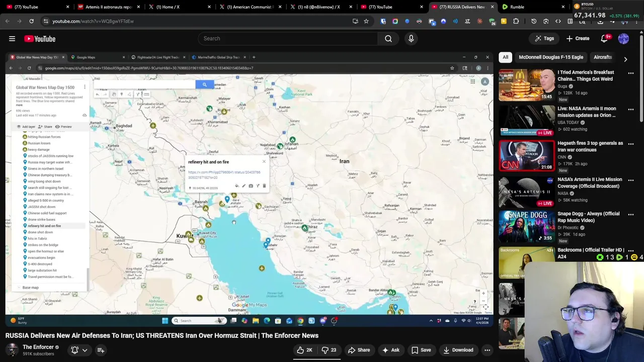This screenshot has width=644, height=362.
Task: Open the browser extensions puzzle icon
Action: click(x=516, y=21)
